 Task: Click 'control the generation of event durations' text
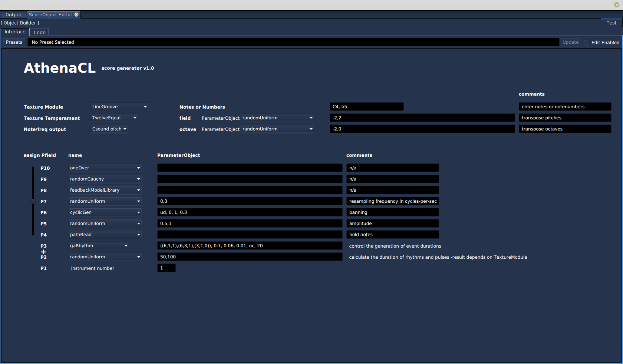(x=395, y=246)
